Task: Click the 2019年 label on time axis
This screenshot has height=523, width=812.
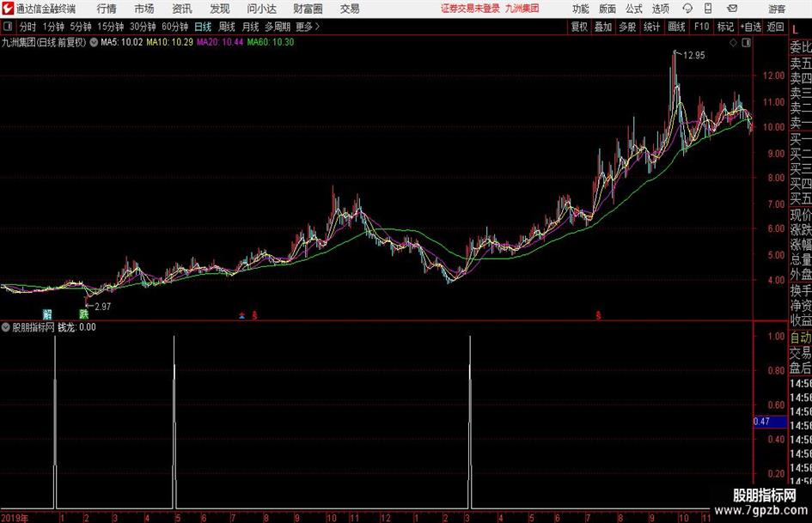Action: (x=14, y=518)
